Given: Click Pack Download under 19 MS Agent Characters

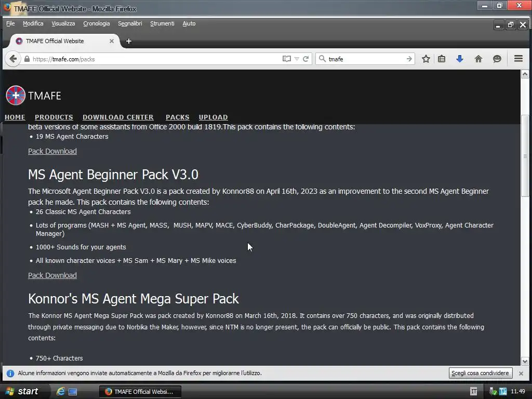Looking at the screenshot, I should click(x=52, y=151).
